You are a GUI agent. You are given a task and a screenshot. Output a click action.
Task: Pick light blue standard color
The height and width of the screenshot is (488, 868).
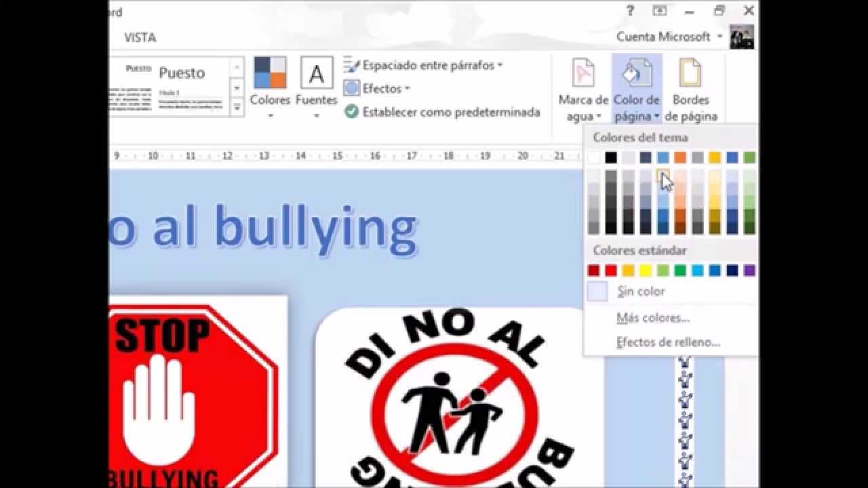(698, 270)
